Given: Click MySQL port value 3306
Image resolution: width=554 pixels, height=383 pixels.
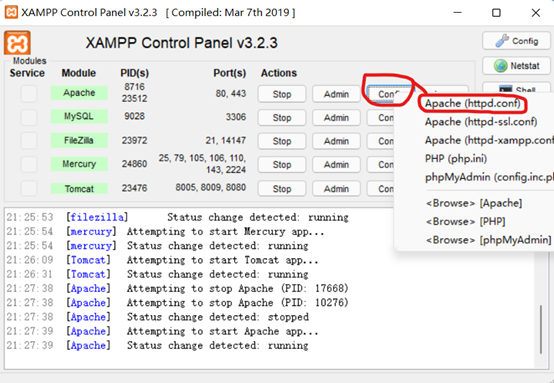Looking at the screenshot, I should (236, 117).
